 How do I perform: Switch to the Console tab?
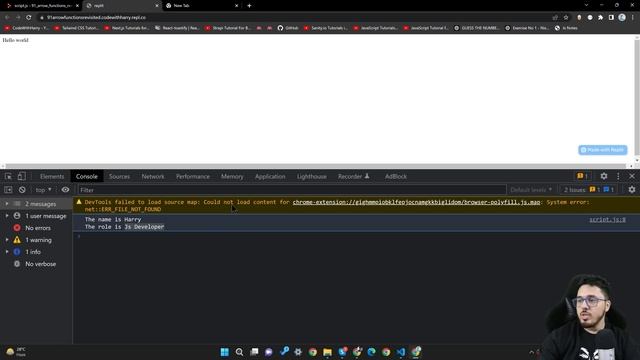[x=87, y=176]
